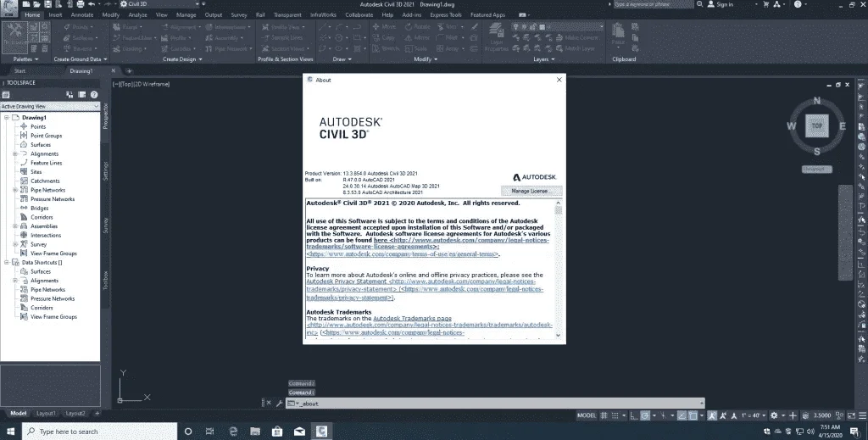Expand the Alignments node under Drawing1
The image size is (868, 440).
pos(15,153)
